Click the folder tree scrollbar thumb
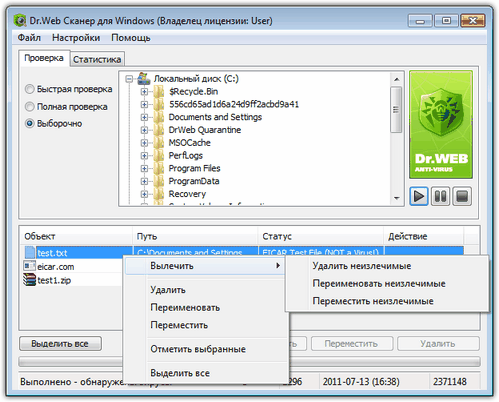This screenshot has height=402, width=499. [396, 110]
